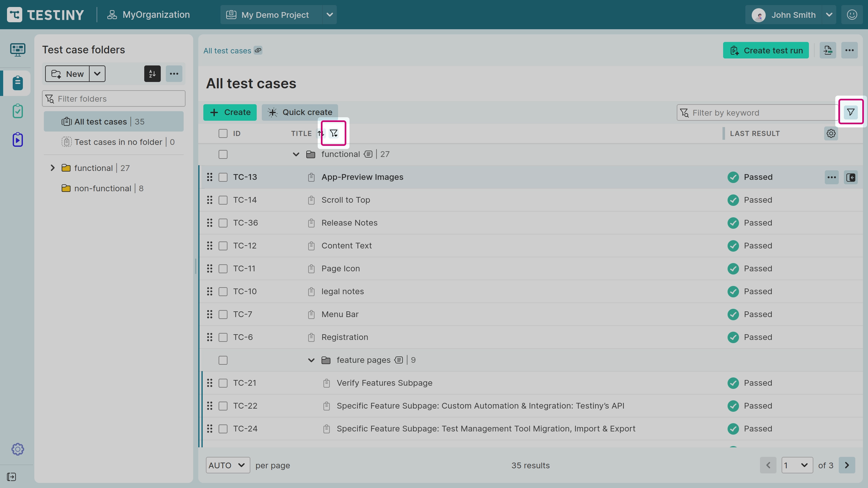The width and height of the screenshot is (868, 488).
Task: Click the Title column filter icon
Action: pyautogui.click(x=334, y=133)
